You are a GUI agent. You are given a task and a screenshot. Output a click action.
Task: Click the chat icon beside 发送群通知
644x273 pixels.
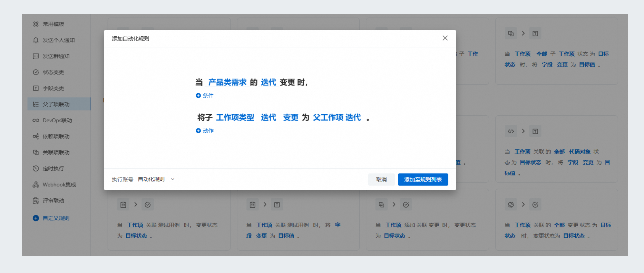click(x=36, y=56)
